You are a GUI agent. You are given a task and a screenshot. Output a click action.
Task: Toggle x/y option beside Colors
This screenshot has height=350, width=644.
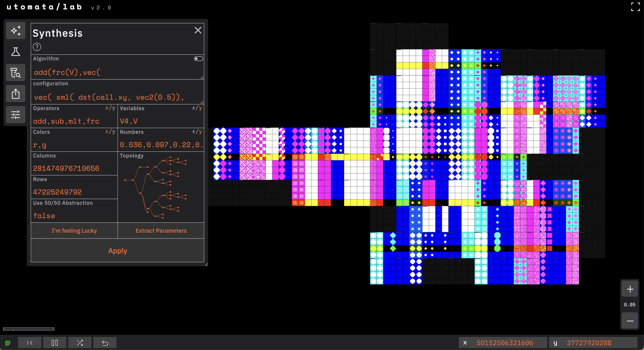coord(110,131)
